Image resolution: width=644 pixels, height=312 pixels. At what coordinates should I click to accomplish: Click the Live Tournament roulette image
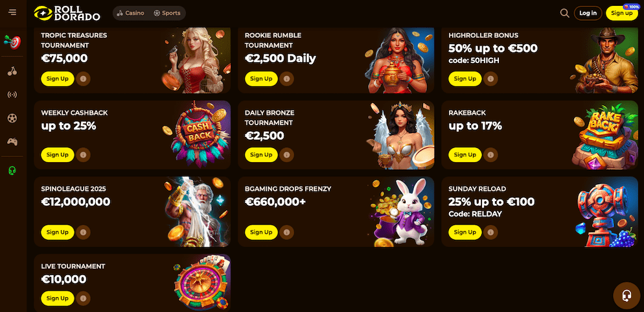(200, 283)
